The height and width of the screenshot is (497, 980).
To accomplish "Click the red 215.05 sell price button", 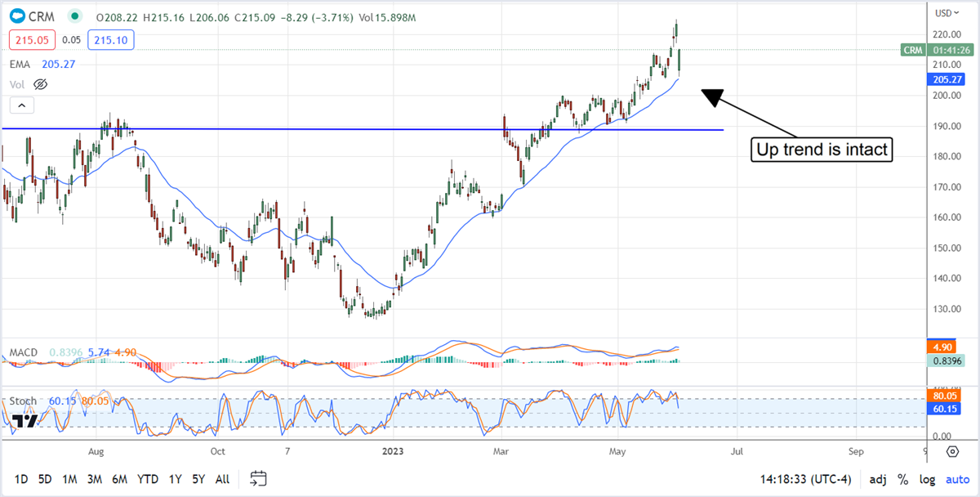I will click(x=30, y=39).
